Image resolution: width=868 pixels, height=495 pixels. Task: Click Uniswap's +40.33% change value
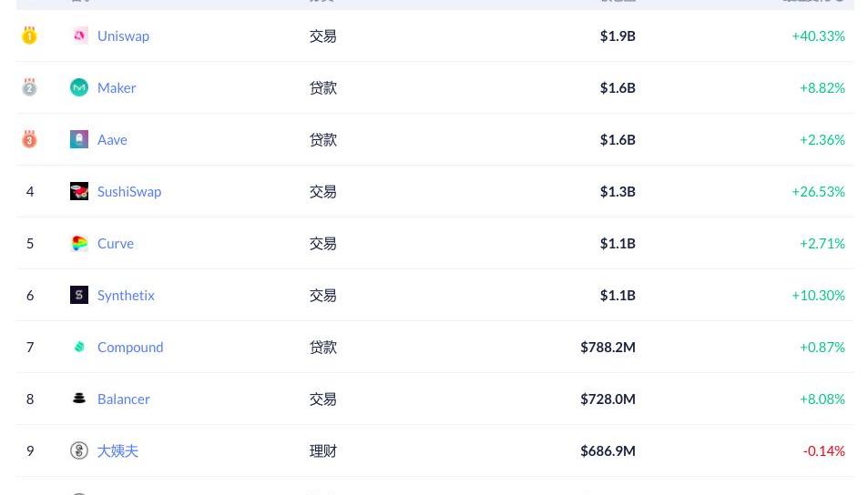(x=818, y=35)
